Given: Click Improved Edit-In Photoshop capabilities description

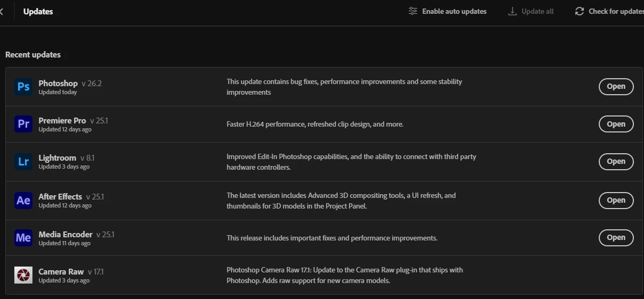Looking at the screenshot, I should tap(351, 162).
